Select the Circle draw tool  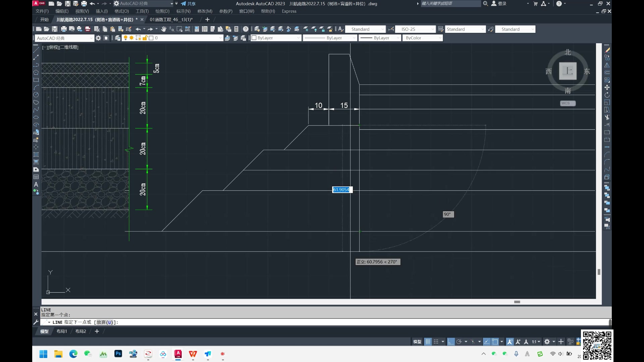(x=36, y=95)
